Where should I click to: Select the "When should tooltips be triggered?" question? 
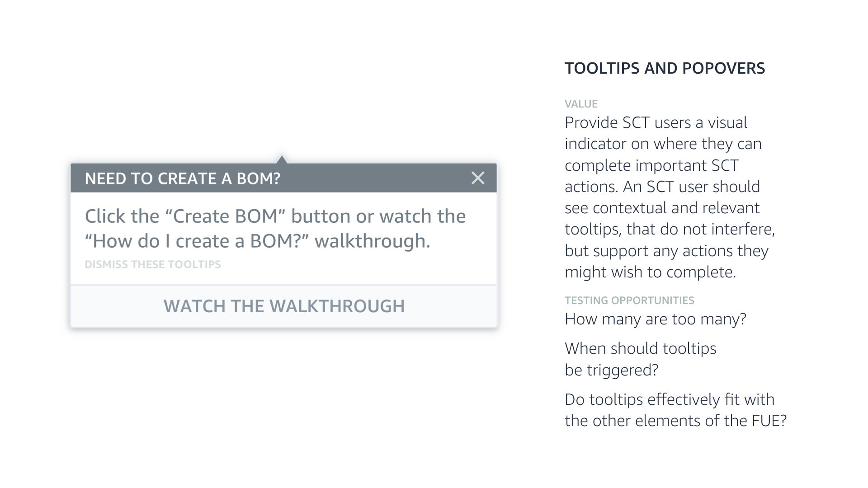(640, 359)
